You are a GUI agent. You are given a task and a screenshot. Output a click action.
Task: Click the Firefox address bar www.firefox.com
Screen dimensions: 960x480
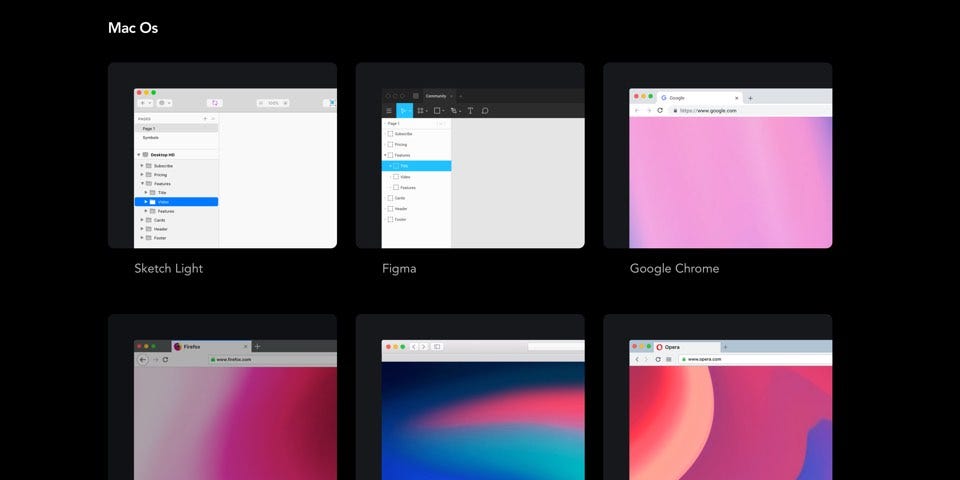pos(272,359)
